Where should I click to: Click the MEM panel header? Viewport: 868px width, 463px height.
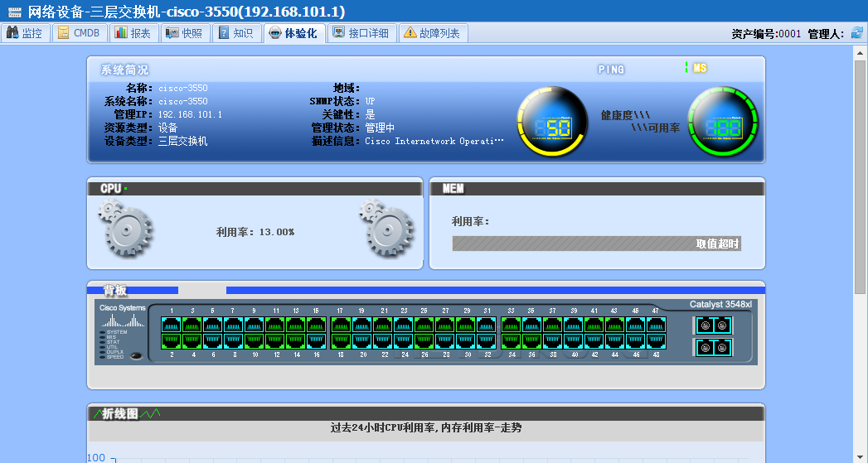coord(597,189)
